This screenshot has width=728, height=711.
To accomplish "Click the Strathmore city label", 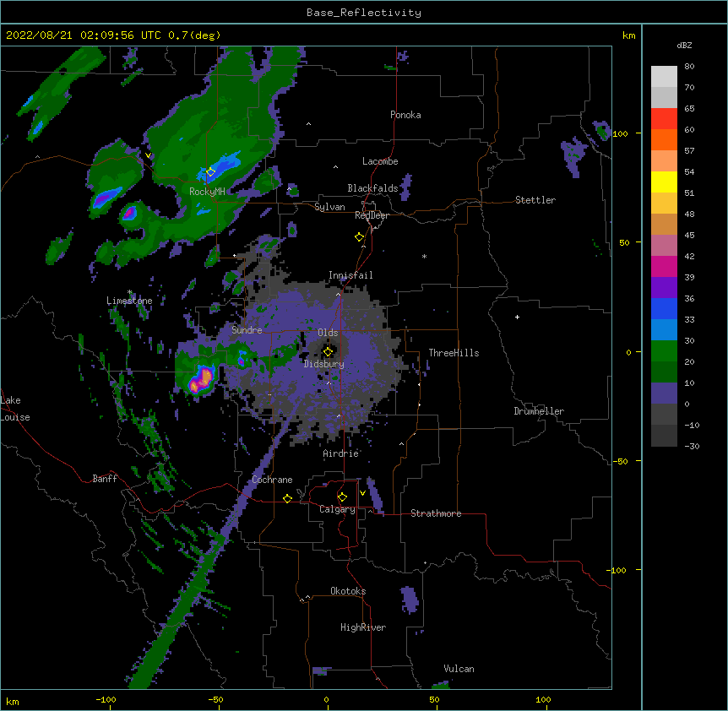I will (436, 513).
